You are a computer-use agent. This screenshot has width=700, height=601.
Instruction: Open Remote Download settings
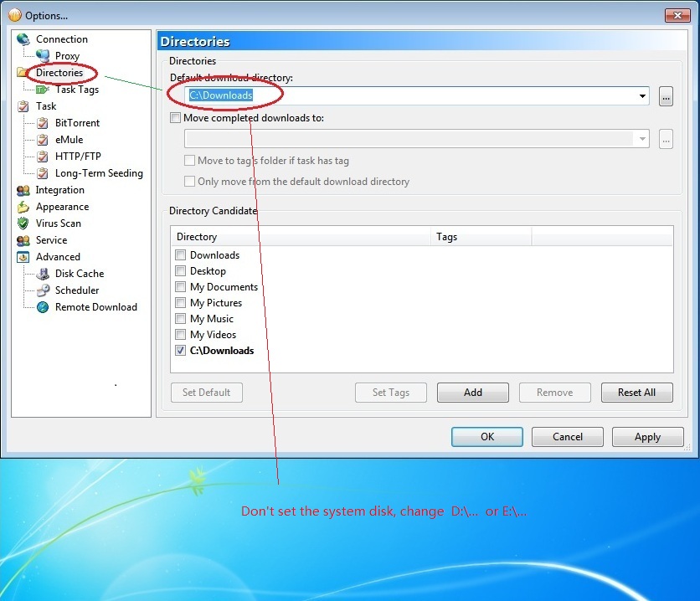click(x=96, y=307)
